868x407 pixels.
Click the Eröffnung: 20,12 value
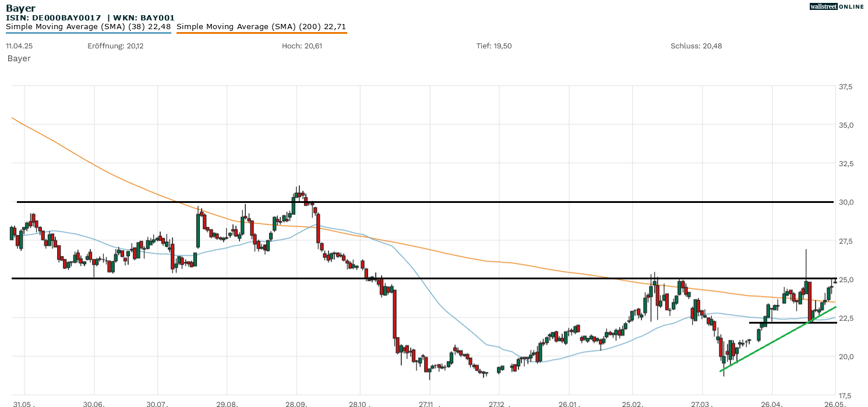click(116, 46)
